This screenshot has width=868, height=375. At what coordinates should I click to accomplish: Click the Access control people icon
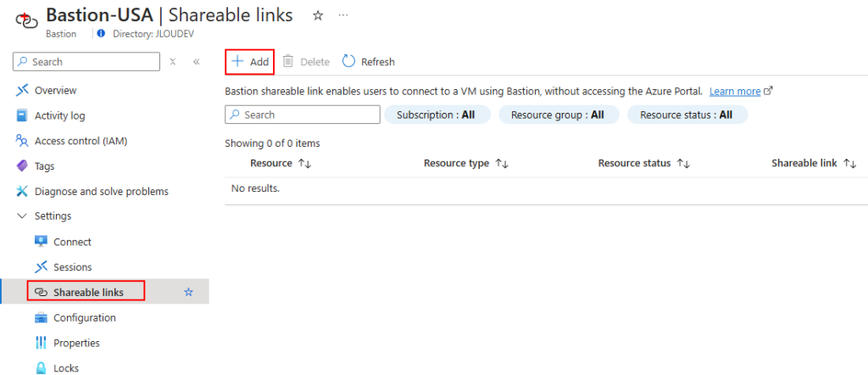(x=22, y=141)
